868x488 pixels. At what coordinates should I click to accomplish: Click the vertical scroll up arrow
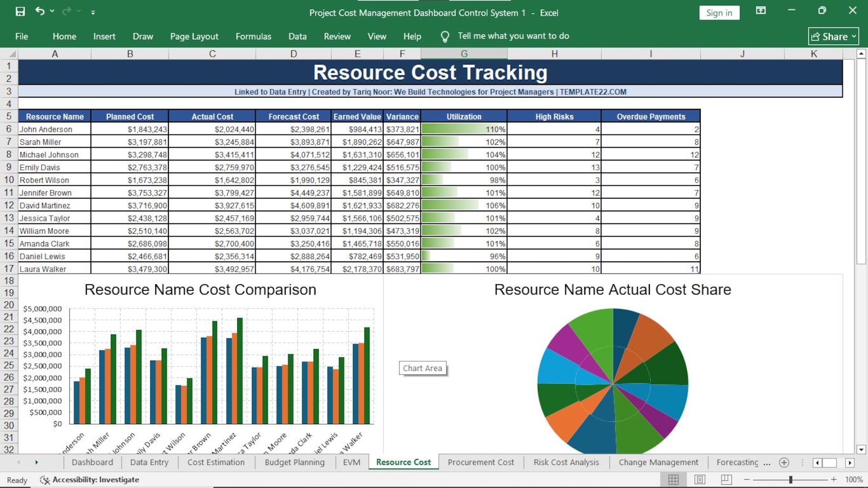coord(861,54)
